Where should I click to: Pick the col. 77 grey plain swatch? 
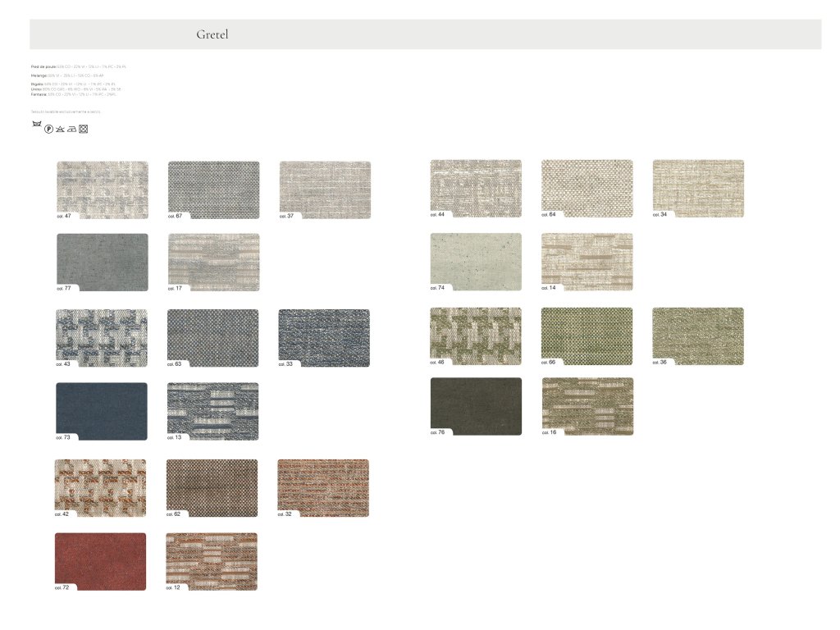(103, 262)
